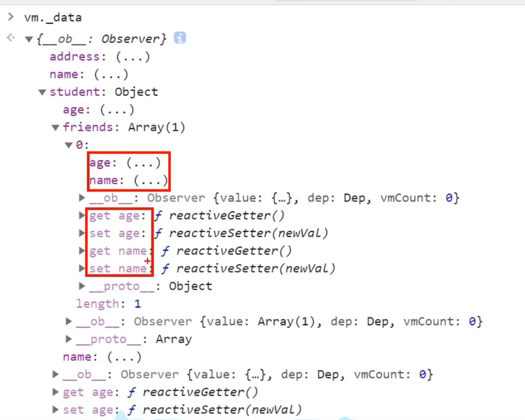Click the length: 1 property
Screen dimensions: 525x420
tap(108, 304)
